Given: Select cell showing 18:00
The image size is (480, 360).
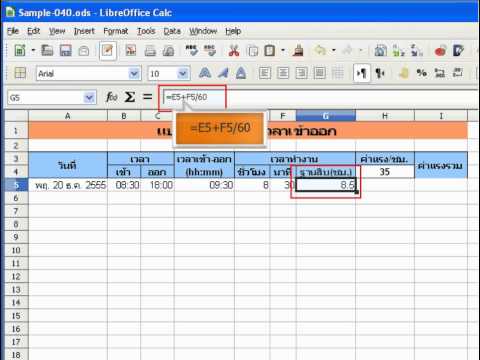Looking at the screenshot, I should 158,185.
